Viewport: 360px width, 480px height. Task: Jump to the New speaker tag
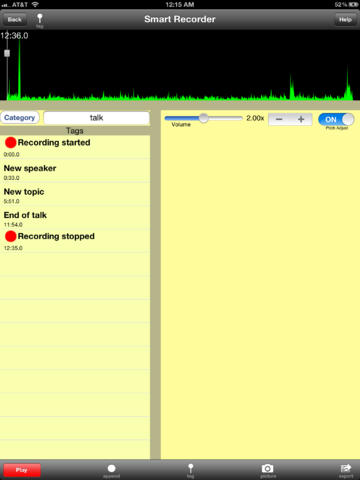click(x=75, y=171)
